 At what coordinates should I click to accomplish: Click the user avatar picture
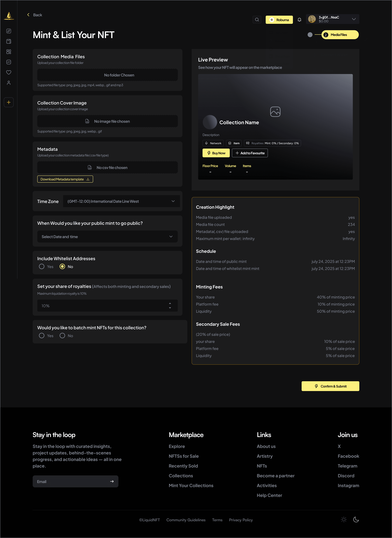[312, 19]
